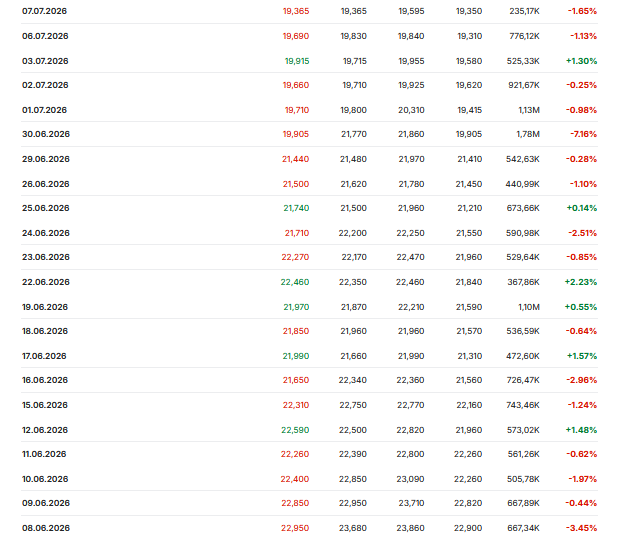Click price 19,690 in 06.07.2026 row
Image resolution: width=618 pixels, height=543 pixels.
point(296,36)
